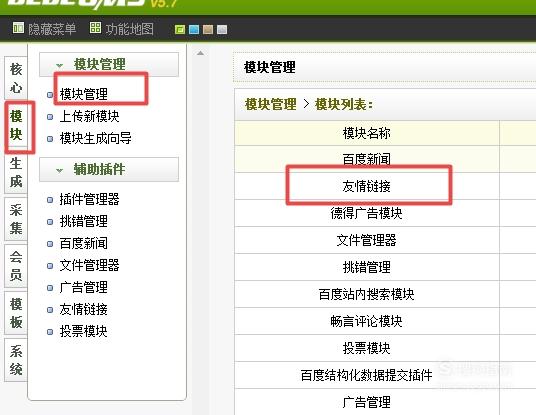Select the 广告管理 row in module list

coord(367,402)
